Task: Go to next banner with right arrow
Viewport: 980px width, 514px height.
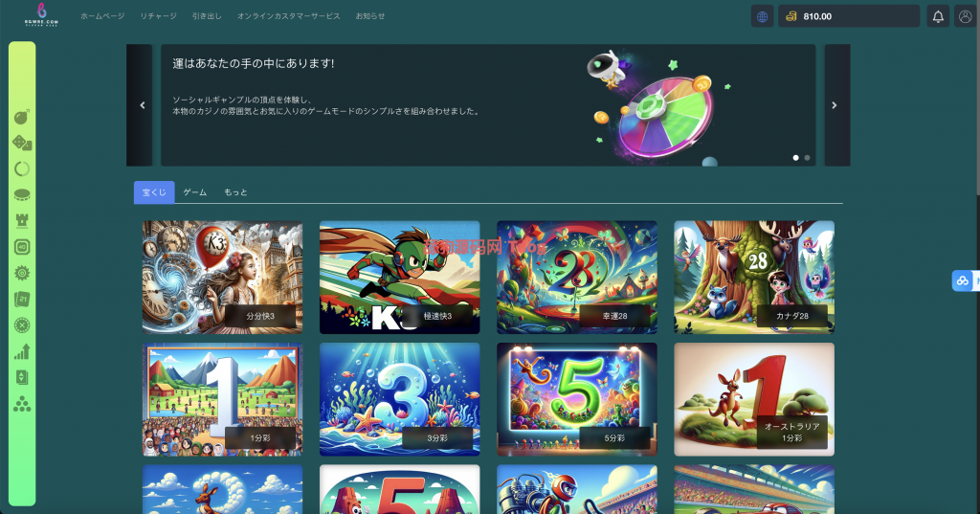Action: pyautogui.click(x=835, y=105)
